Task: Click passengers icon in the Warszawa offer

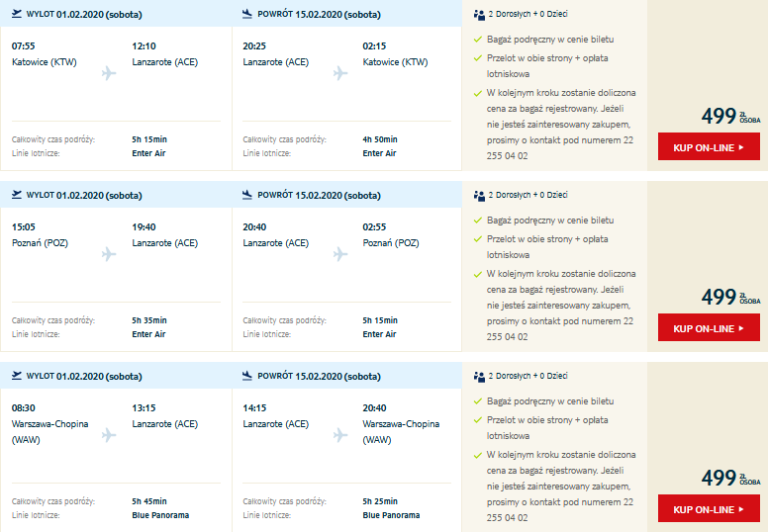Action: (x=479, y=377)
